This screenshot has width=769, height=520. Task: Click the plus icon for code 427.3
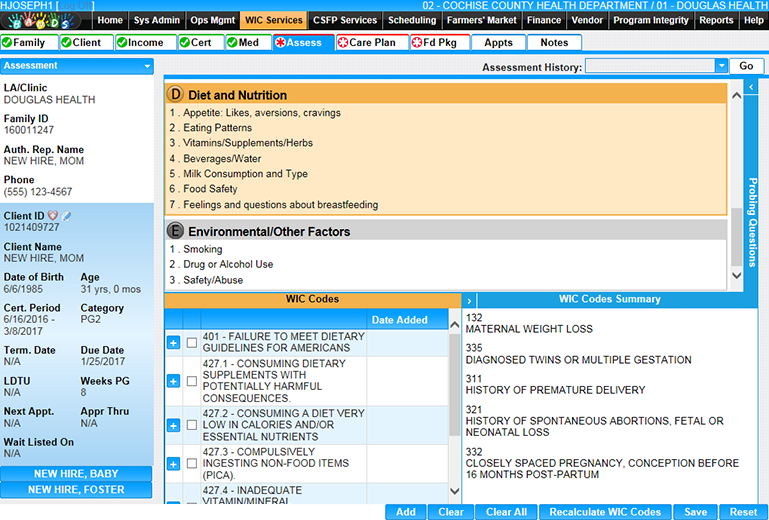tap(173, 464)
